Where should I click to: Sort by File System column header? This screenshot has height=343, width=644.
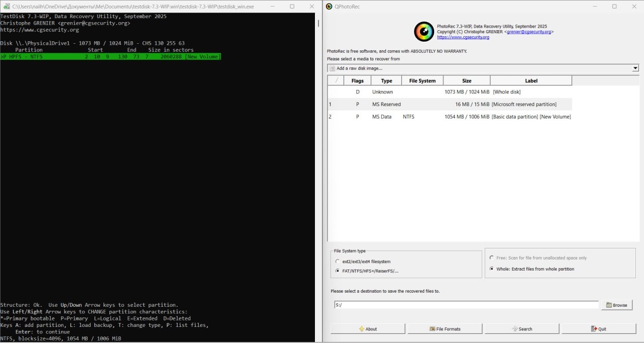click(x=423, y=80)
